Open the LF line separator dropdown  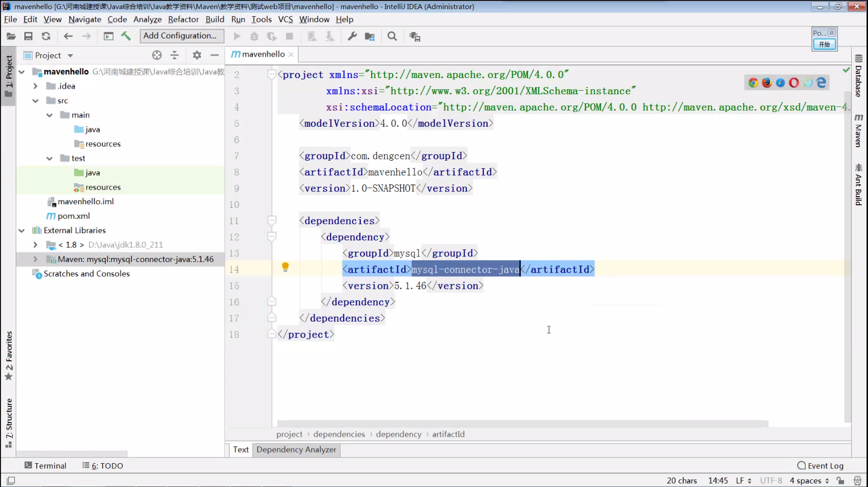tap(743, 480)
